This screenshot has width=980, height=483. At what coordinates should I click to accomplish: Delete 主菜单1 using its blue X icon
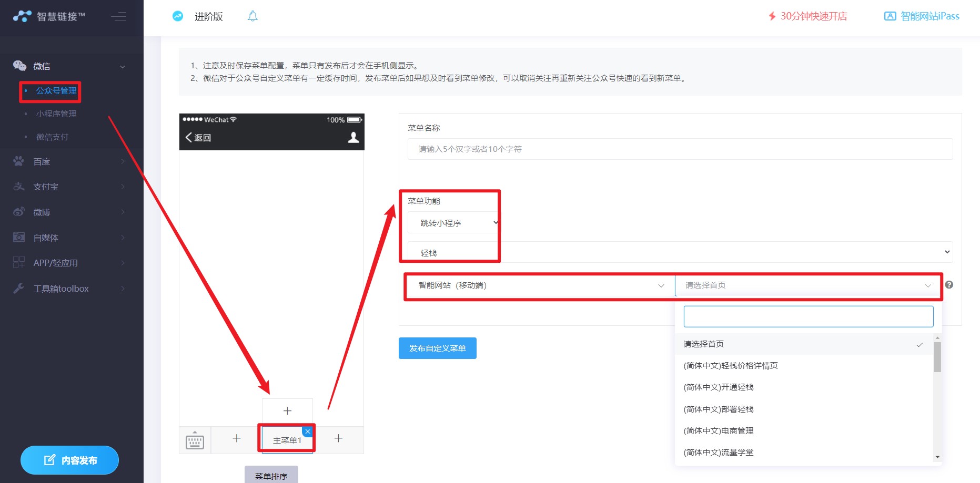[308, 431]
